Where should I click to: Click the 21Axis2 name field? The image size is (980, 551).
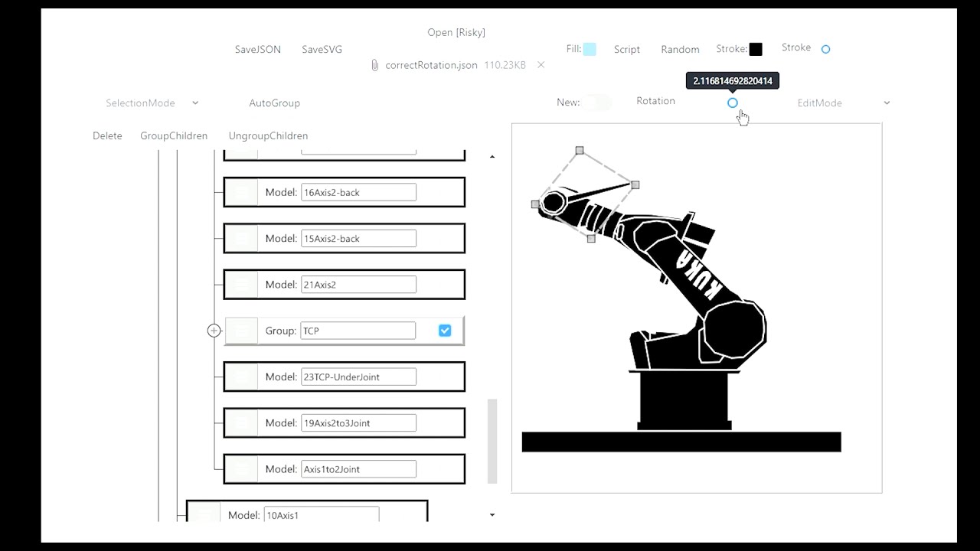358,285
